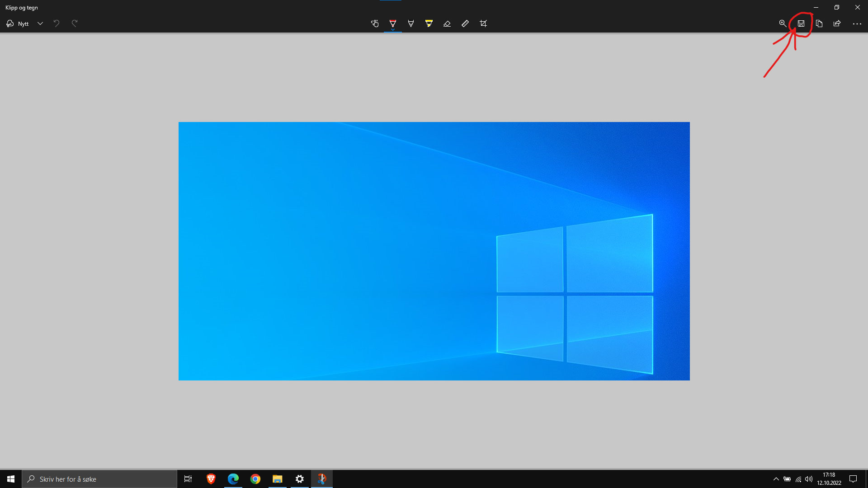
Task: Toggle touch writing tool
Action: pyautogui.click(x=375, y=23)
